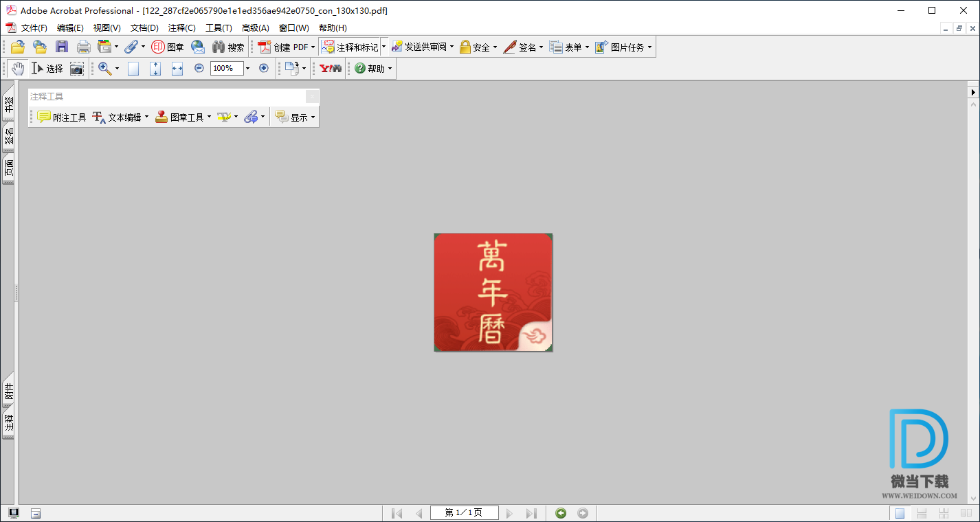The height and width of the screenshot is (522, 980).
Task: Open the 图片任务 picture tasks menu
Action: (x=623, y=47)
